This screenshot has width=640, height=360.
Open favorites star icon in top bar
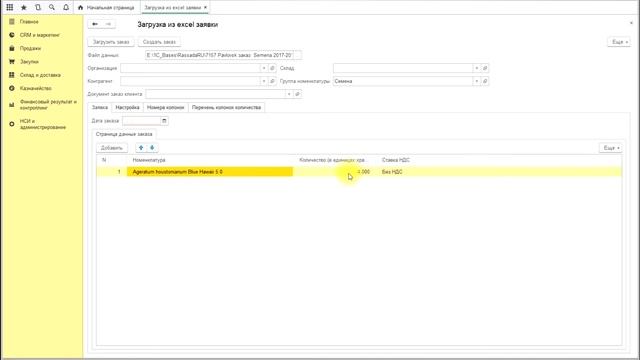(24, 7)
